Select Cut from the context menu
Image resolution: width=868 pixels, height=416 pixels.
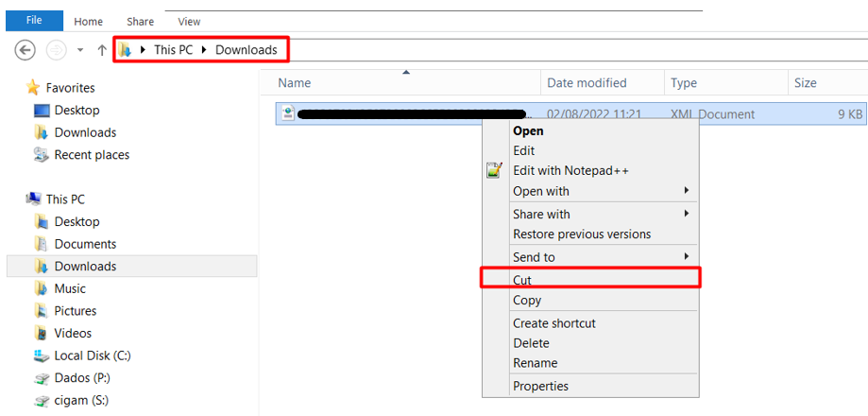point(523,280)
